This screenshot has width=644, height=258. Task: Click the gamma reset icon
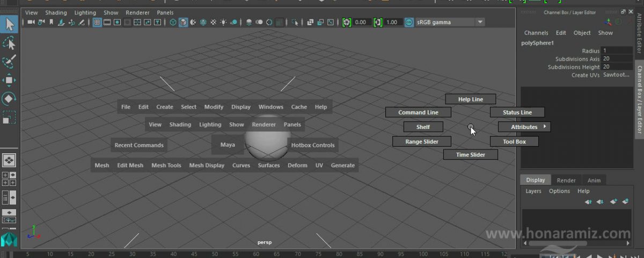coord(377,22)
